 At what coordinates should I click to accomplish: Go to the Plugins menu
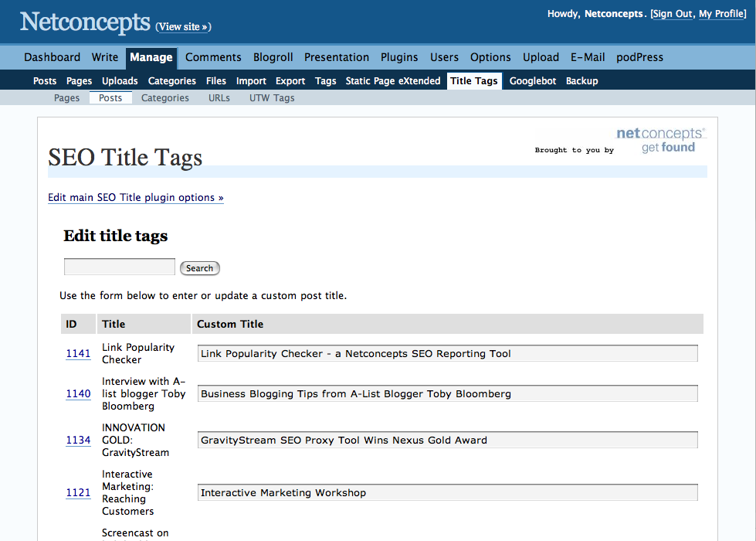tap(399, 57)
